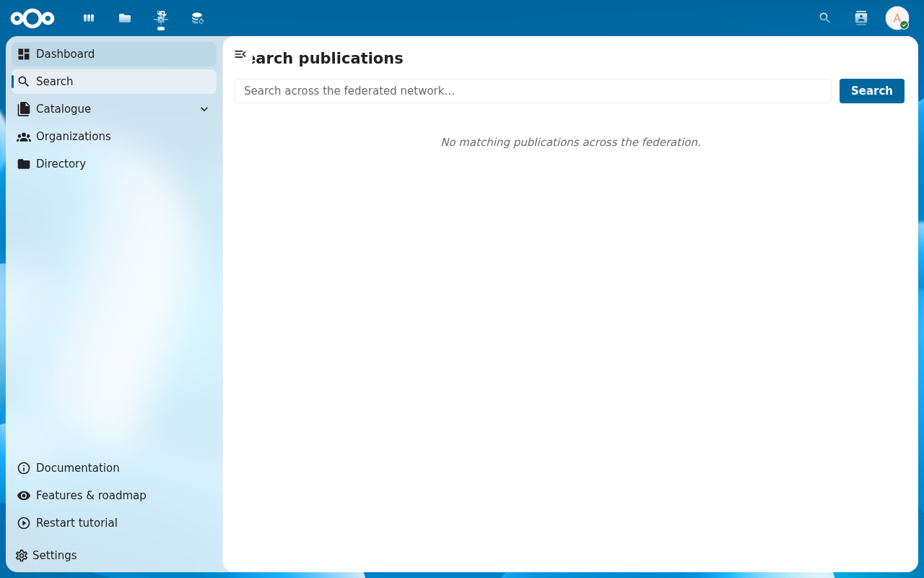Screen dimensions: 924x578
Task: Open the database sync app icon
Action: [197, 18]
